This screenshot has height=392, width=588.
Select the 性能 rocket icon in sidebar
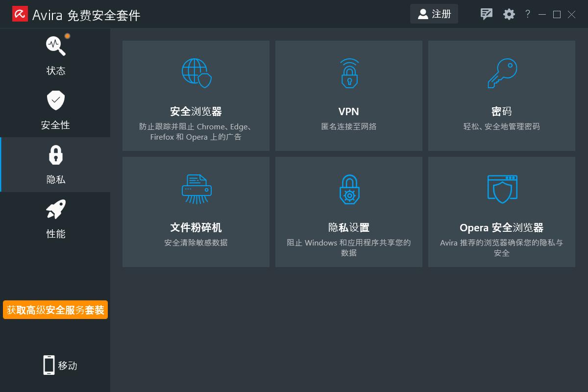(x=55, y=209)
